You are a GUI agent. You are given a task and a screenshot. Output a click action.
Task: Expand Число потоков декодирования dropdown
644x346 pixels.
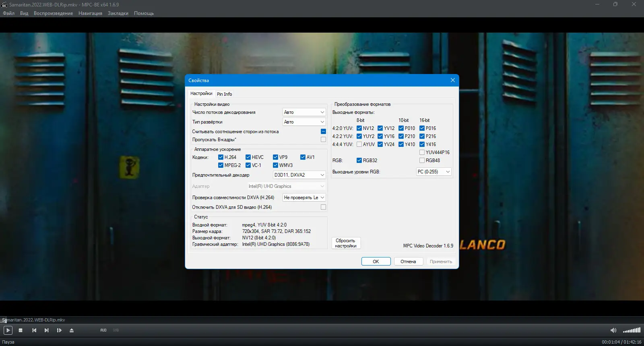pyautogui.click(x=304, y=112)
